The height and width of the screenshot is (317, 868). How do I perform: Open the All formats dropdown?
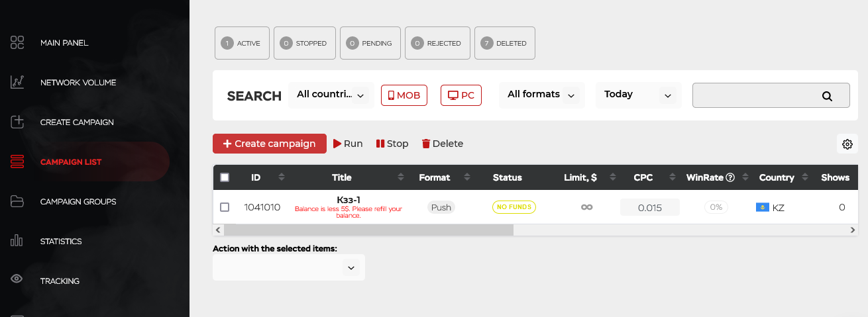pyautogui.click(x=541, y=95)
